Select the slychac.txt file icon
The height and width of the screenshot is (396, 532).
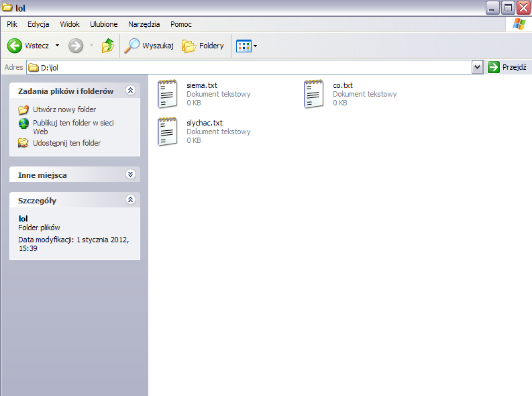click(x=168, y=132)
